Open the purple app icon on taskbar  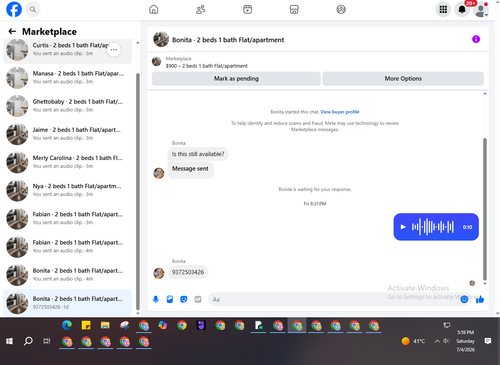(201, 325)
